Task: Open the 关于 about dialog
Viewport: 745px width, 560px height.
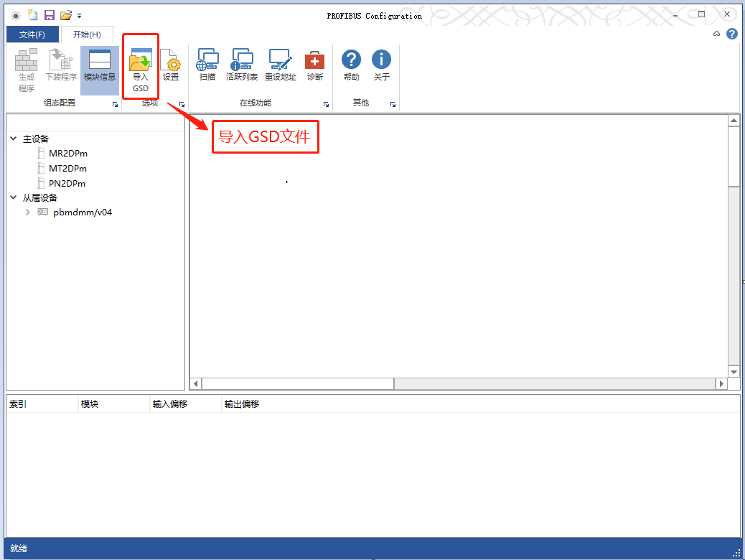Action: 381,67
